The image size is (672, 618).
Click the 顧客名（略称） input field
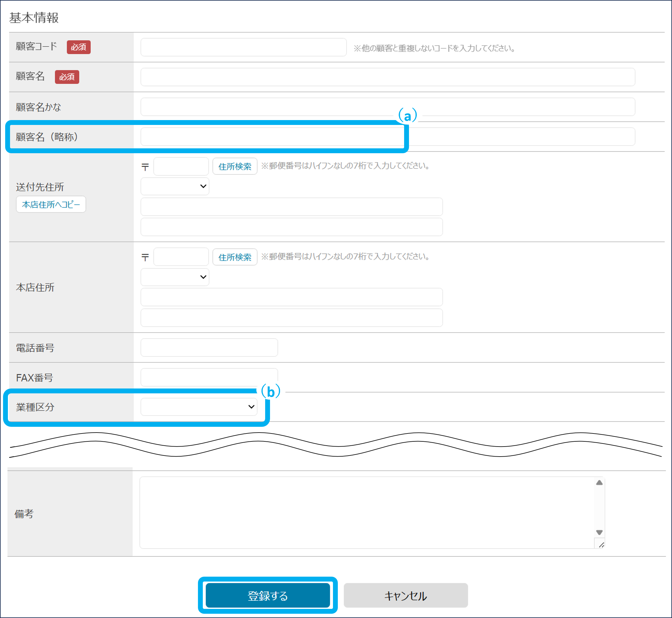click(x=387, y=136)
